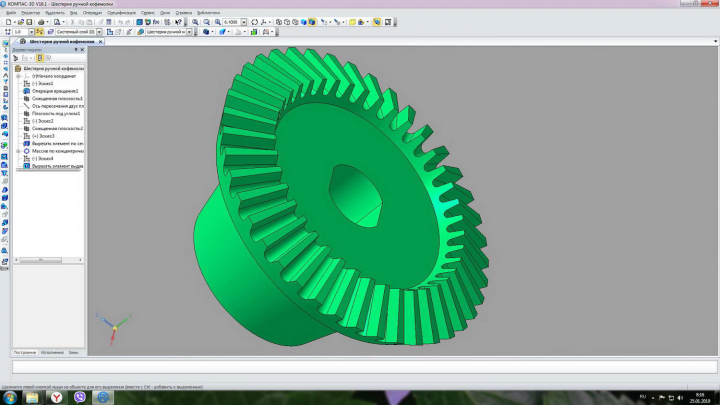Close the model tree panel
The height and width of the screenshot is (405, 720).
[82, 50]
